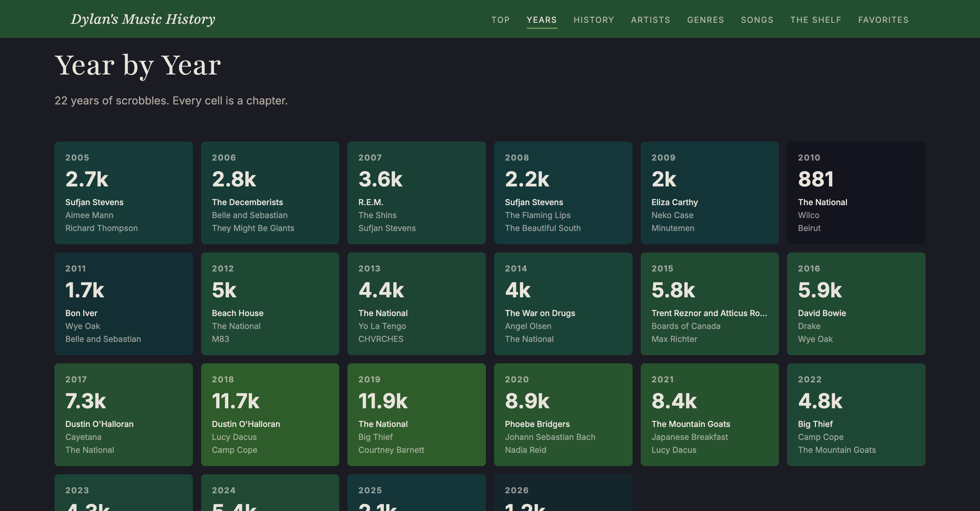Open the 2026 year card

[x=563, y=494]
